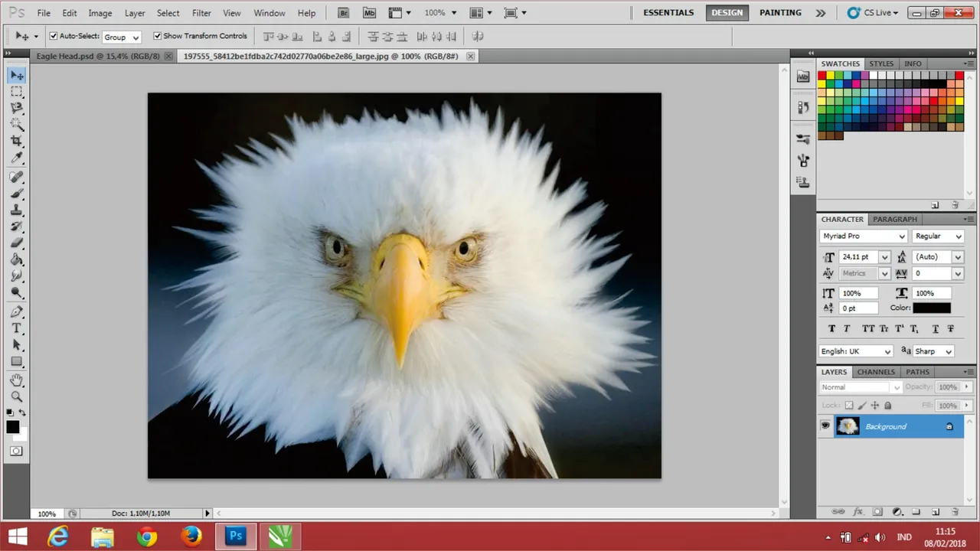
Task: Open the font size dropdown arrow
Action: [x=884, y=257]
